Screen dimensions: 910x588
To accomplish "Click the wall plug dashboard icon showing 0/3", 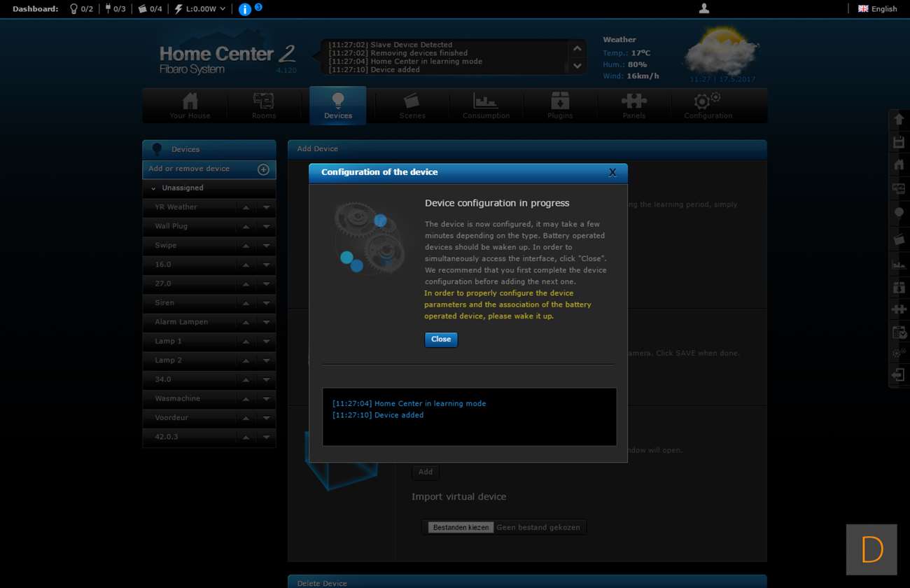I will 108,9.
